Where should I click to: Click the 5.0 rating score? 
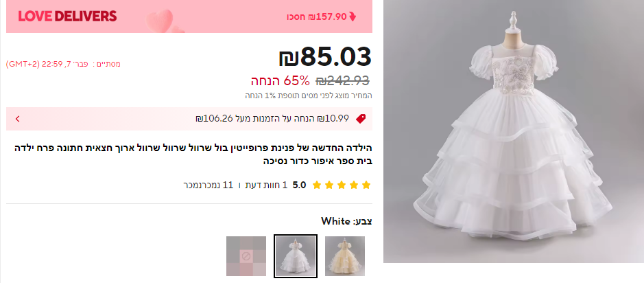pyautogui.click(x=300, y=185)
